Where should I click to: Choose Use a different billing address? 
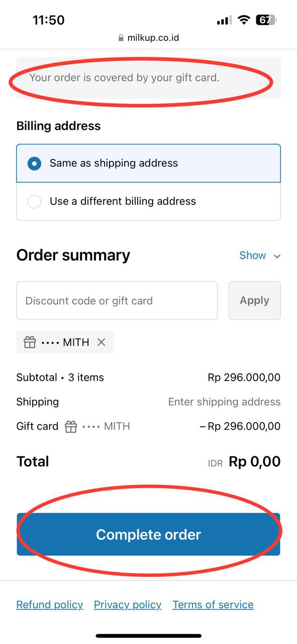pos(149,201)
